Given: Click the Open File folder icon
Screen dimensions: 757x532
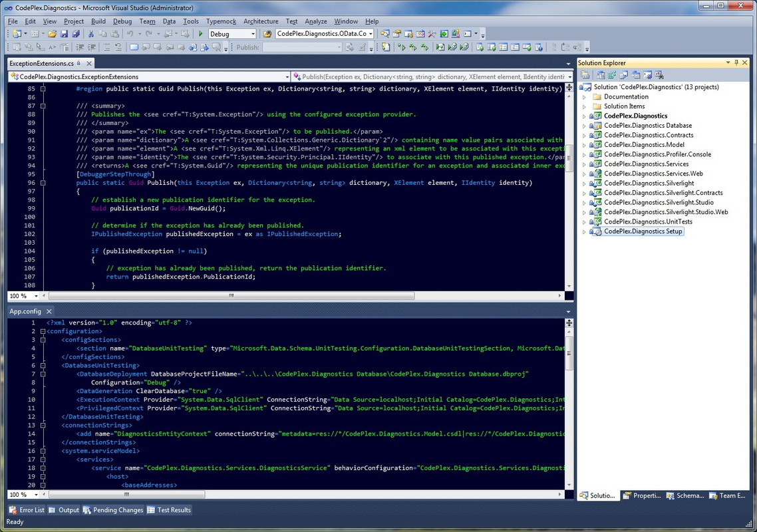Looking at the screenshot, I should [52, 34].
